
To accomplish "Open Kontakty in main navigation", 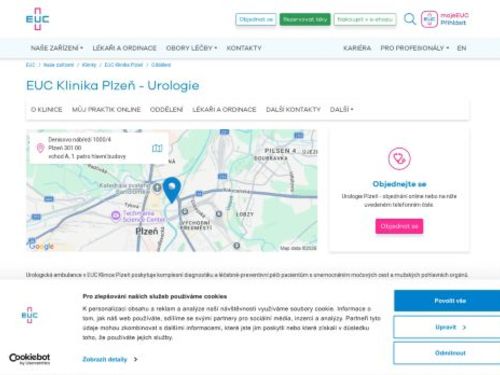I will (x=244, y=48).
